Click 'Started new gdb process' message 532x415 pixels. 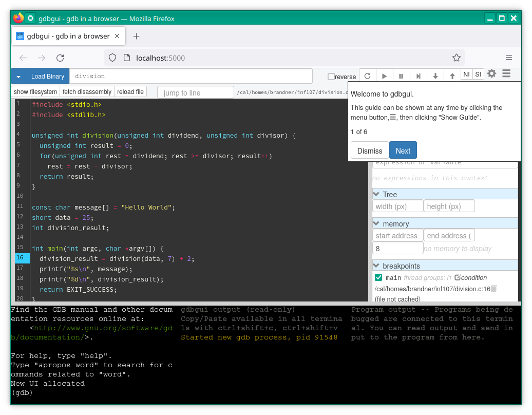(259, 337)
